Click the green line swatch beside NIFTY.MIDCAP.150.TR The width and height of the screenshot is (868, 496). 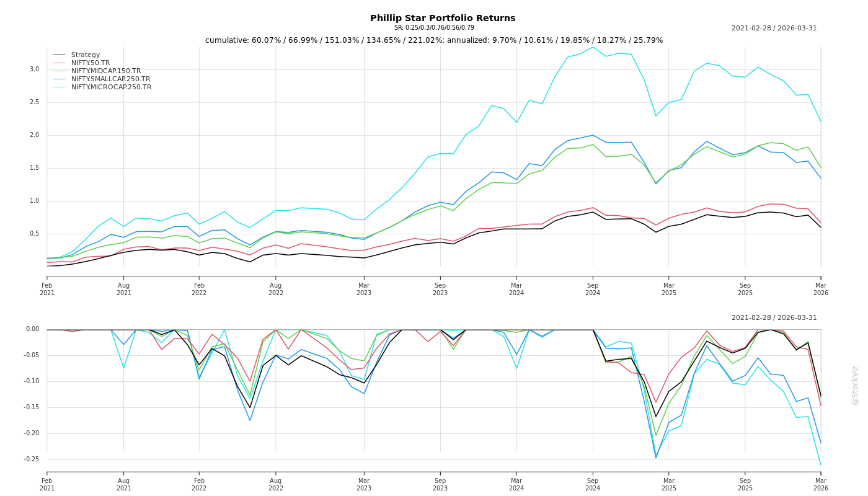[x=59, y=71]
